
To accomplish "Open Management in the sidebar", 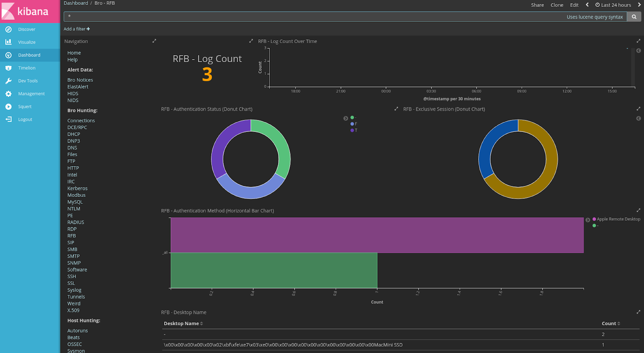I will [31, 94].
